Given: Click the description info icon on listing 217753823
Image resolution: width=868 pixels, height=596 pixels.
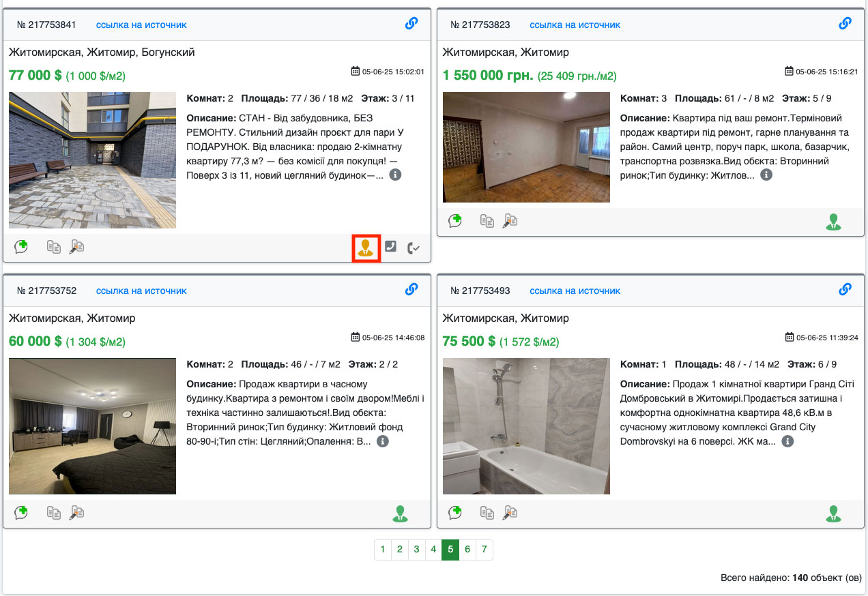Looking at the screenshot, I should tap(766, 175).
